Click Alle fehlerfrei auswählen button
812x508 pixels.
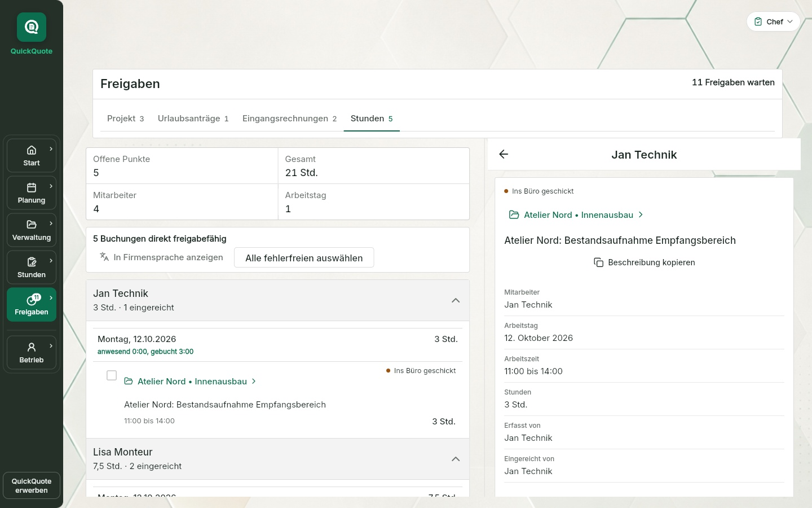tap(304, 258)
